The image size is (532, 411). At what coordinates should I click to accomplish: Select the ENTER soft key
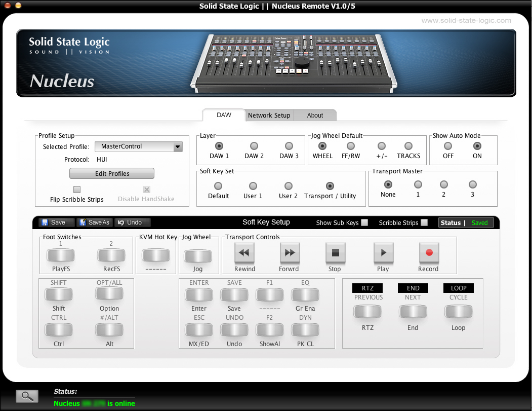pos(199,295)
